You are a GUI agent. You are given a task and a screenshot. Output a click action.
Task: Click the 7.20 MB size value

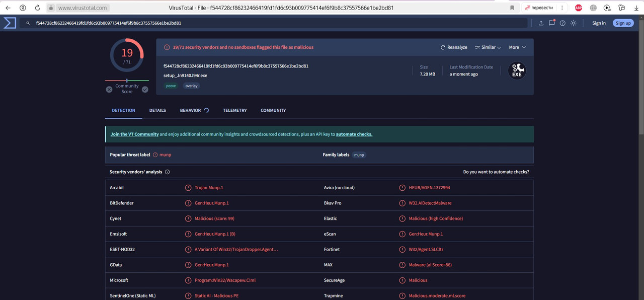428,74
